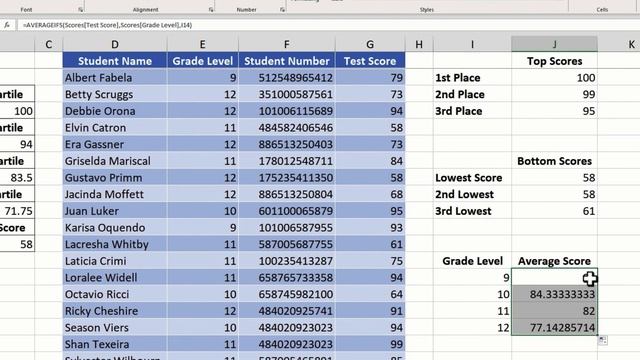
Task: Select column J header
Action: (554, 44)
